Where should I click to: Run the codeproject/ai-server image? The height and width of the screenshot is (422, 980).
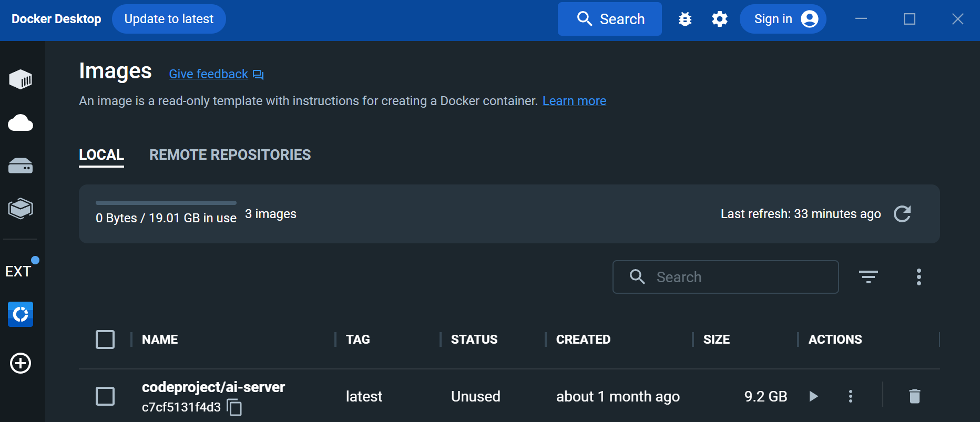tap(813, 396)
